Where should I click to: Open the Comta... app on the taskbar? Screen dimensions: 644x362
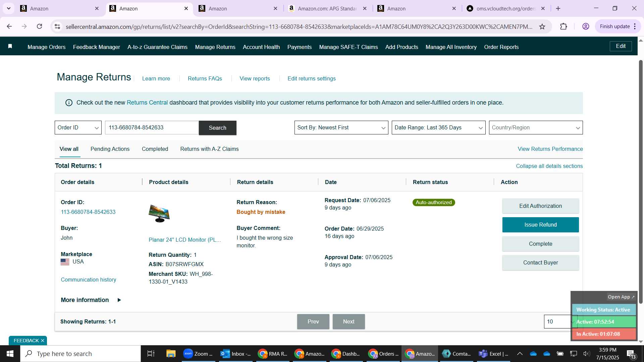(x=456, y=354)
